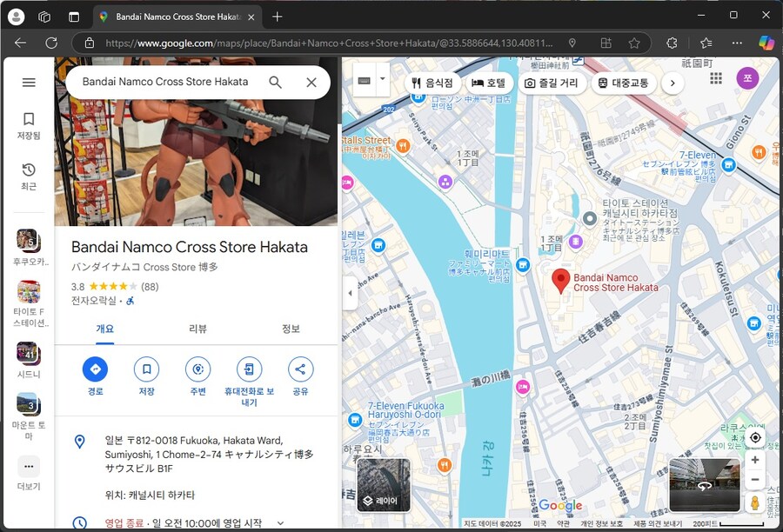Close the Bandai Namco browser tab
783x532 pixels.
click(x=251, y=17)
